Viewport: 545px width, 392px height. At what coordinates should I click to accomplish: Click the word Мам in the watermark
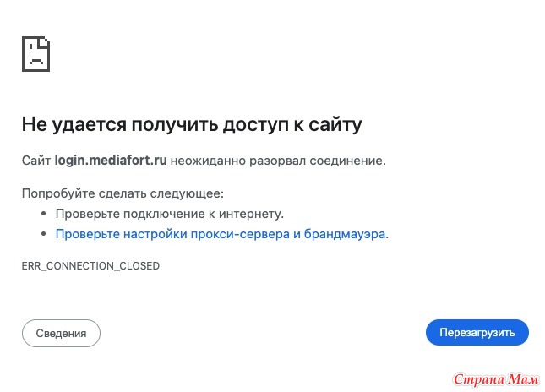click(x=523, y=379)
